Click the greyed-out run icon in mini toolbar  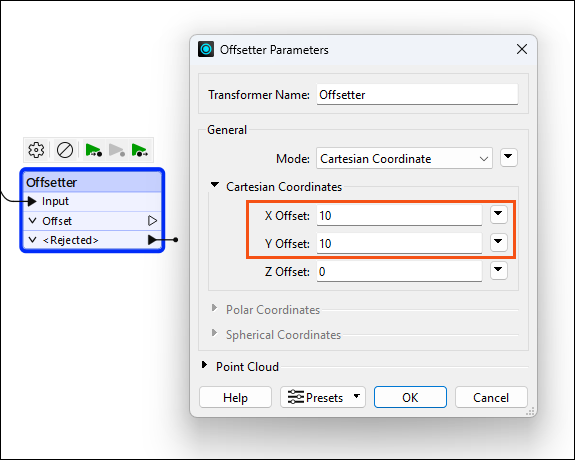coord(117,150)
